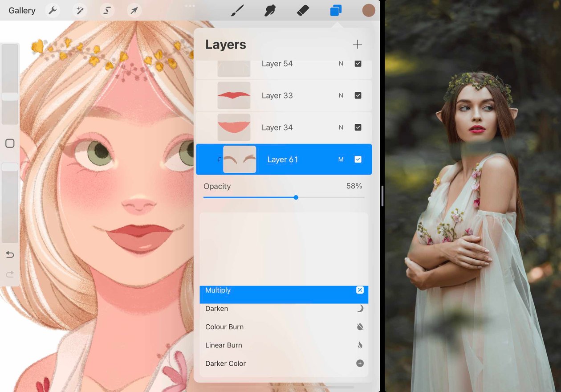561x392 pixels.
Task: Select the Selection S tool
Action: 107,10
